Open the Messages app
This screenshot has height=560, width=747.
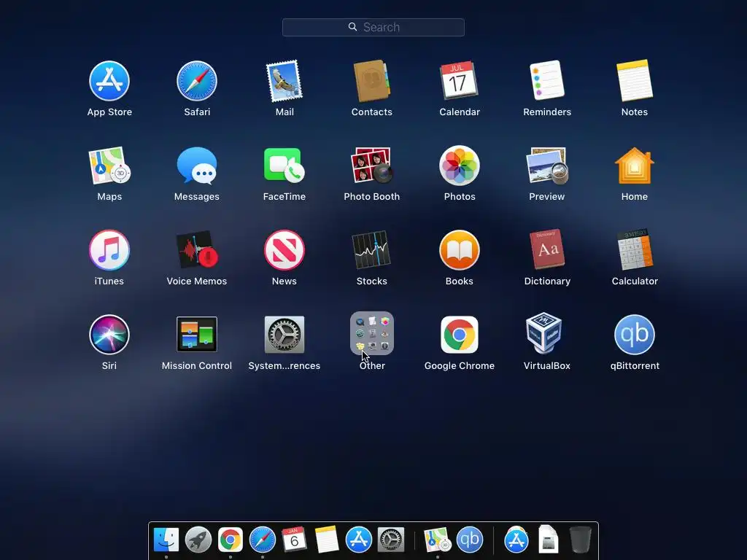pyautogui.click(x=197, y=166)
